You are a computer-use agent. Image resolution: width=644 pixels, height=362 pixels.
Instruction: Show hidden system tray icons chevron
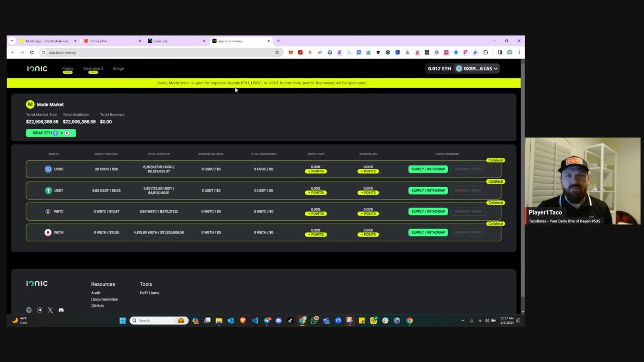463,320
